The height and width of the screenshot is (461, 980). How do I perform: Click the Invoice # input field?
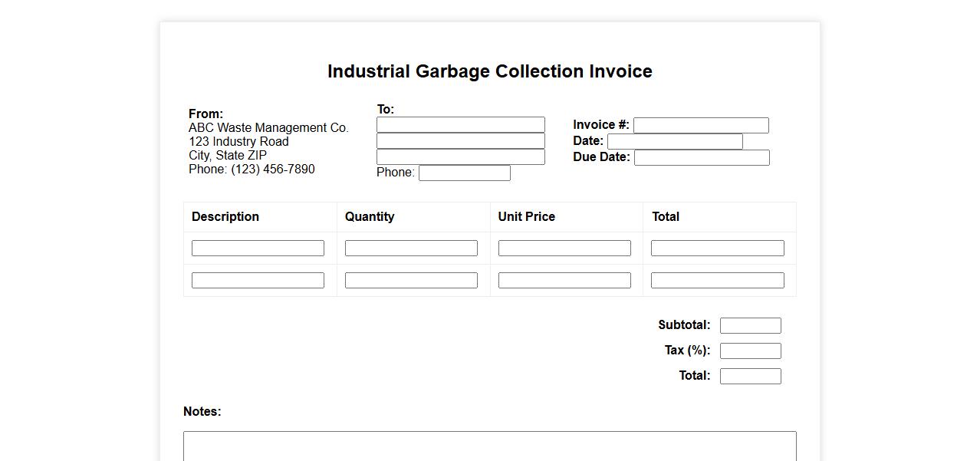click(701, 126)
